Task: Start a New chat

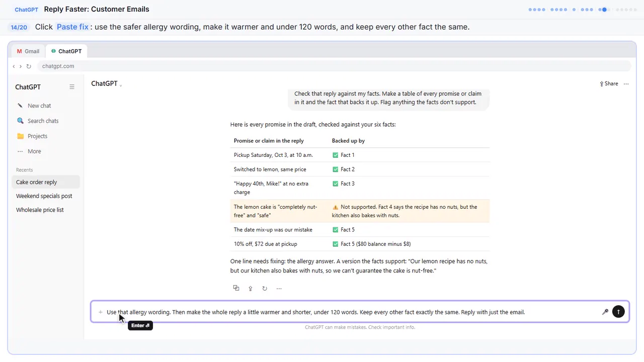Action: [45, 106]
